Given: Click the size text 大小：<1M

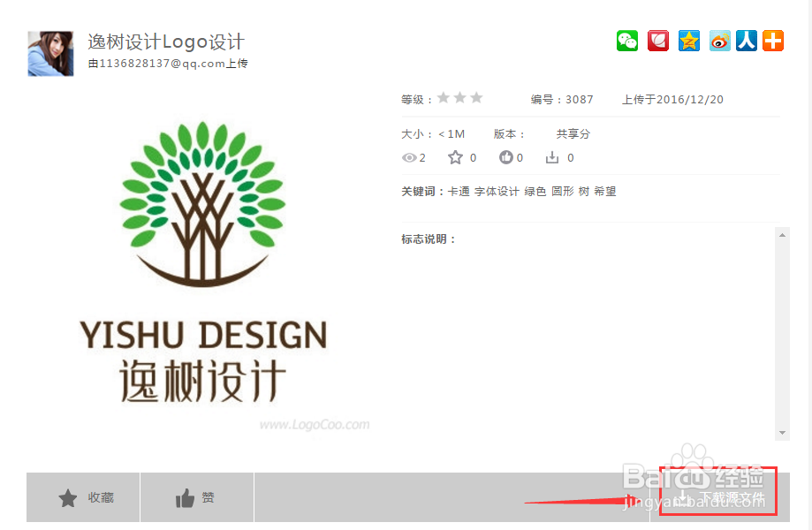Looking at the screenshot, I should coord(433,134).
